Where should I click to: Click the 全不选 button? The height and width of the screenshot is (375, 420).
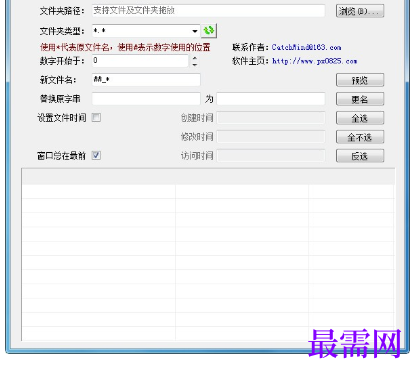(x=360, y=137)
